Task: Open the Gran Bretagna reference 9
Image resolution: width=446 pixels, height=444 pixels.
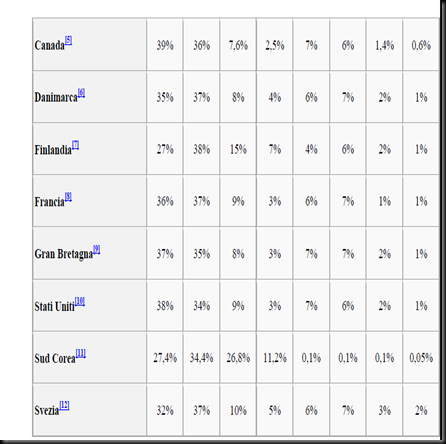Action: [97, 249]
